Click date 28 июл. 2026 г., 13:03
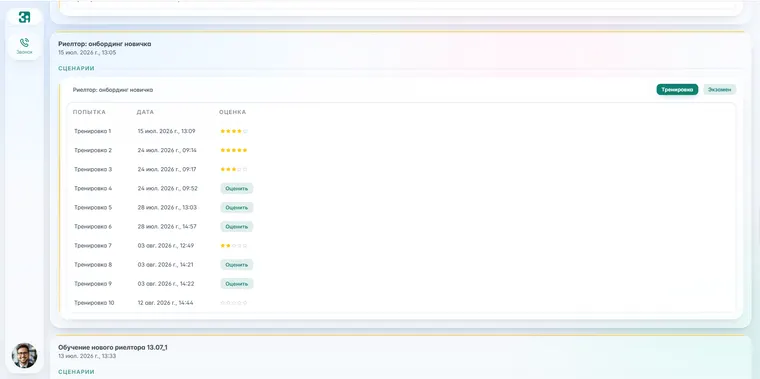The image size is (760, 379). [x=167, y=207]
